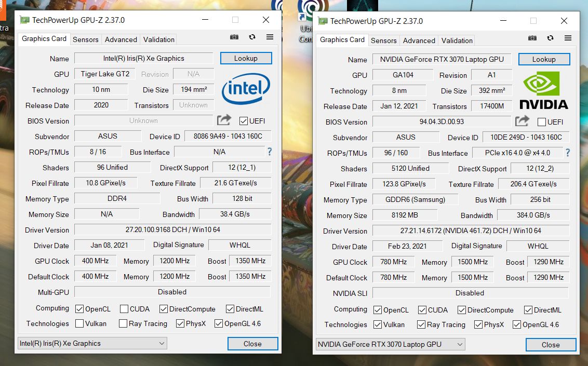Select Graphics Card tab in Intel window
The height and width of the screenshot is (366, 588).
(x=44, y=38)
